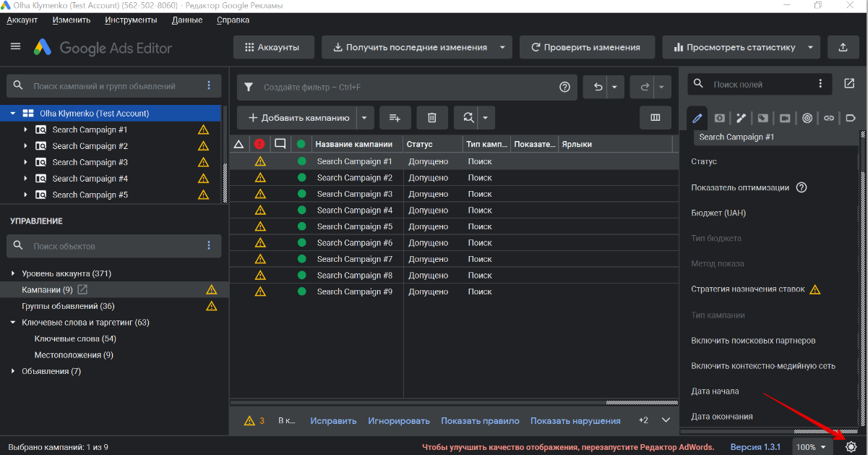Collapse the Ключевые слова и таргетинг section
This screenshot has width=868, height=455.
(13, 323)
